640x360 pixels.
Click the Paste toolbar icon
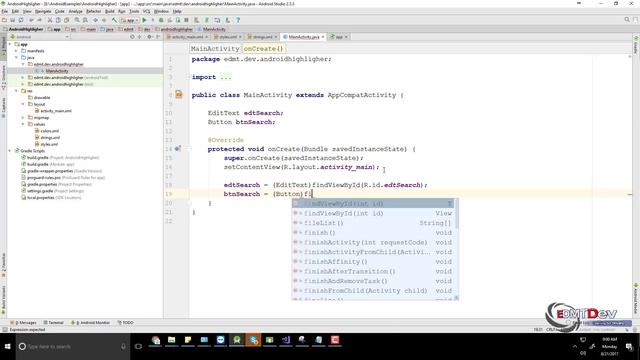coord(67,20)
